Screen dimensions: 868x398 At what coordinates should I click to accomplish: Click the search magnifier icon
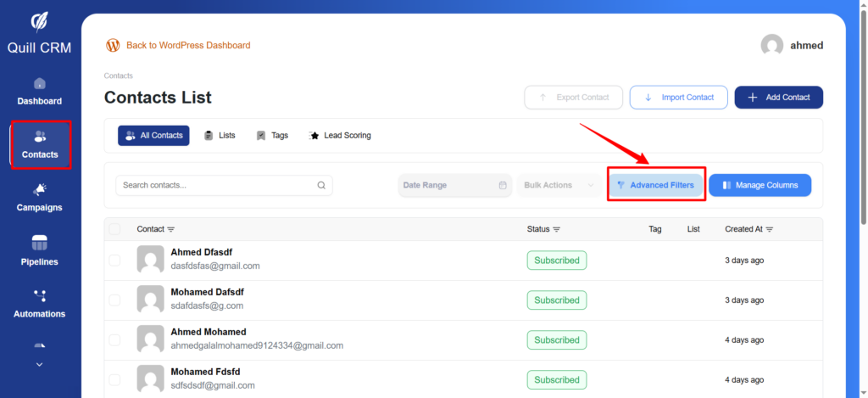pyautogui.click(x=321, y=185)
